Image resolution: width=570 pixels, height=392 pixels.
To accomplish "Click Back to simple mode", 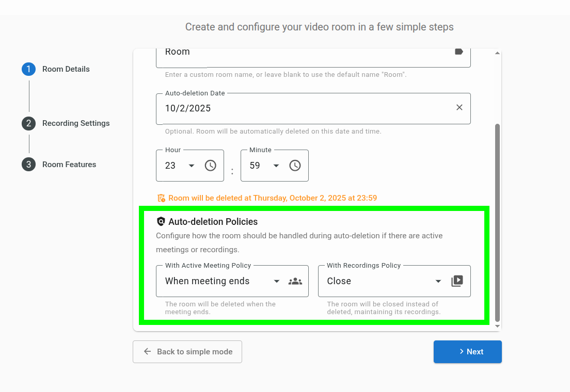I will point(187,352).
